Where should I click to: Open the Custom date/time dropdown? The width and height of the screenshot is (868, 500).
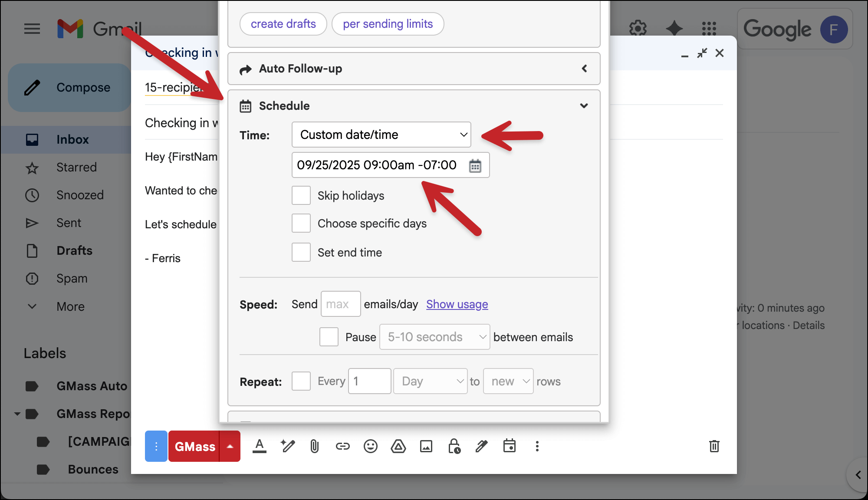(381, 135)
